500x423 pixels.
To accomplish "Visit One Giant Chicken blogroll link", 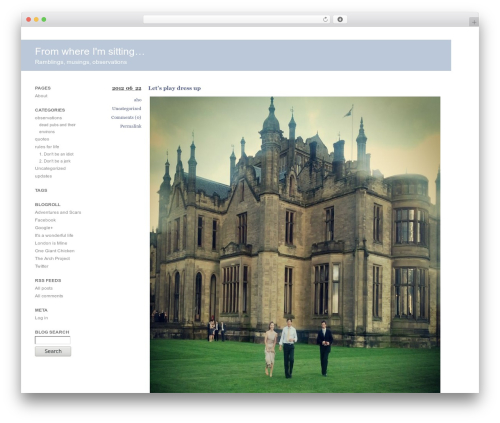I will 55,251.
